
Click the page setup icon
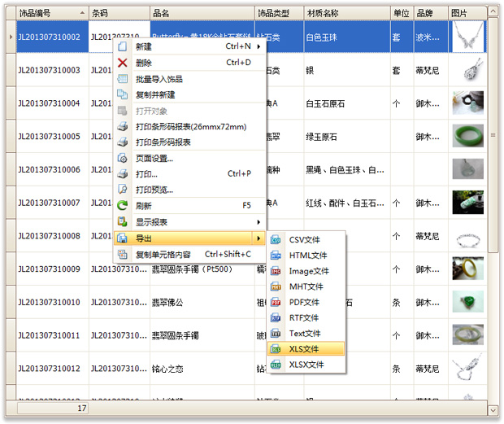(x=123, y=158)
